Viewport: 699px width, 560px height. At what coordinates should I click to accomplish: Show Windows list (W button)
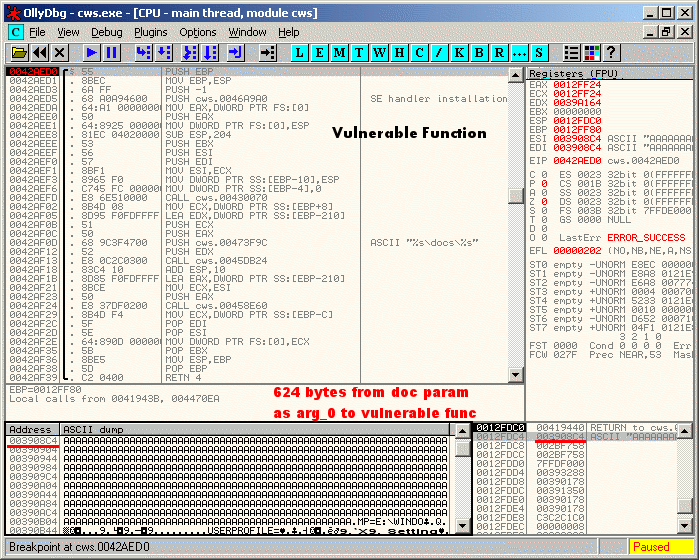(x=379, y=53)
